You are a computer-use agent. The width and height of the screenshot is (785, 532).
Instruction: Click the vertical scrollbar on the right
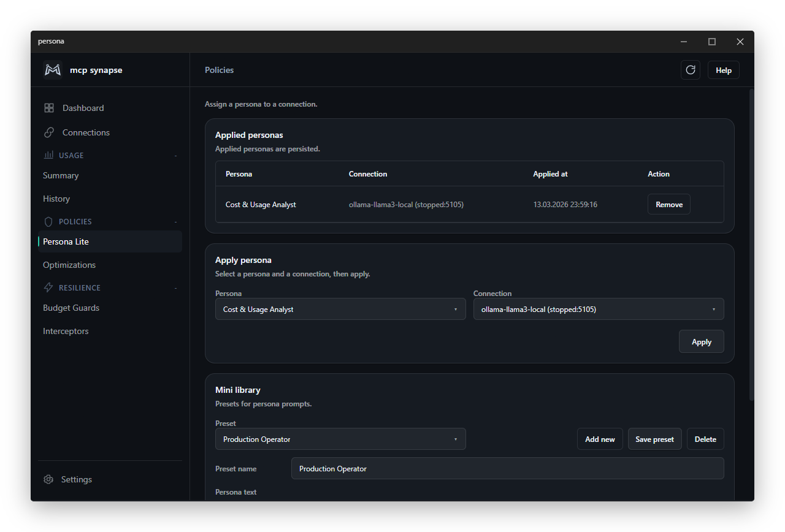tap(751, 245)
